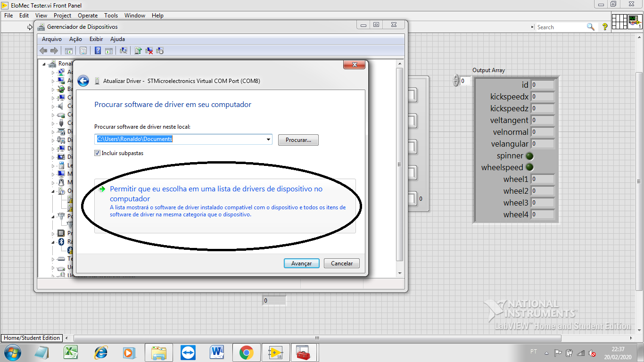Viewport: 644px width, 362px height.
Task: Click the LabVIEW horizontal scrollbar
Action: pos(318,338)
